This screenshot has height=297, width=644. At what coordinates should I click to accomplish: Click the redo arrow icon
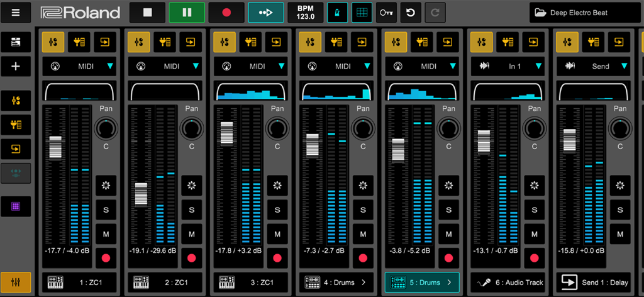click(x=435, y=13)
